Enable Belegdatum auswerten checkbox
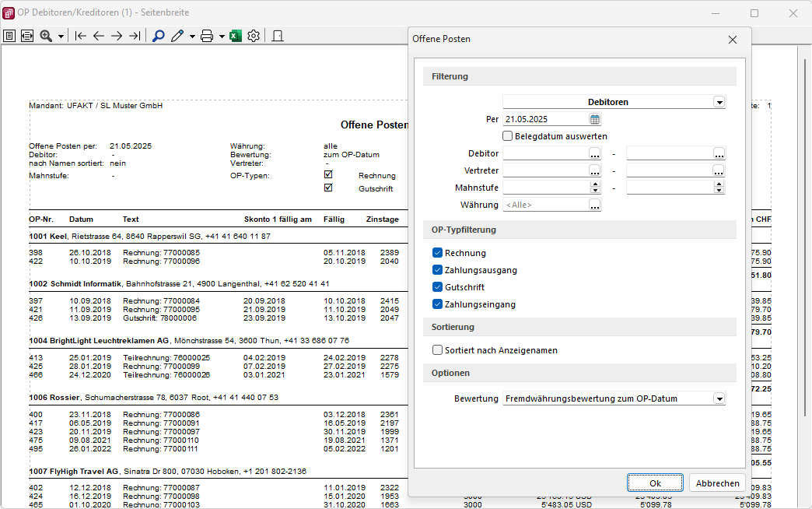This screenshot has width=812, height=509. 508,136
